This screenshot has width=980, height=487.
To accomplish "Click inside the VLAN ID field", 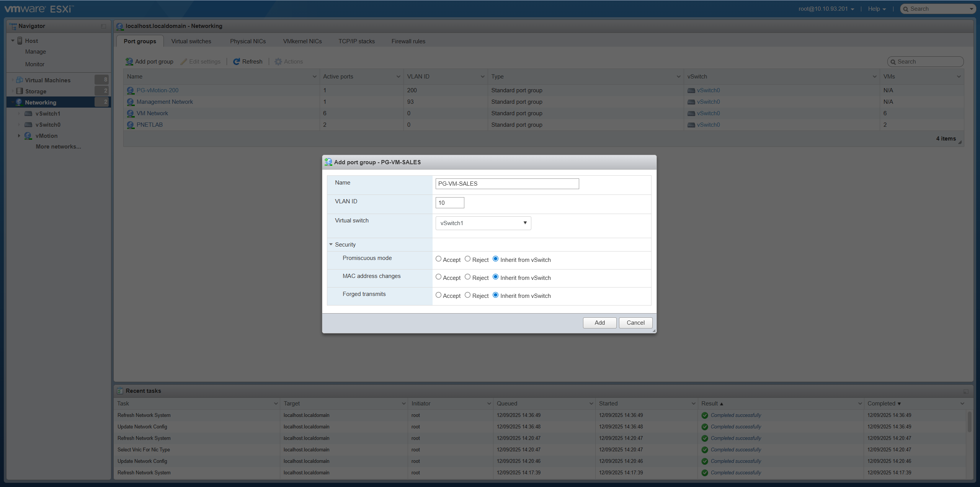I will [x=449, y=203].
